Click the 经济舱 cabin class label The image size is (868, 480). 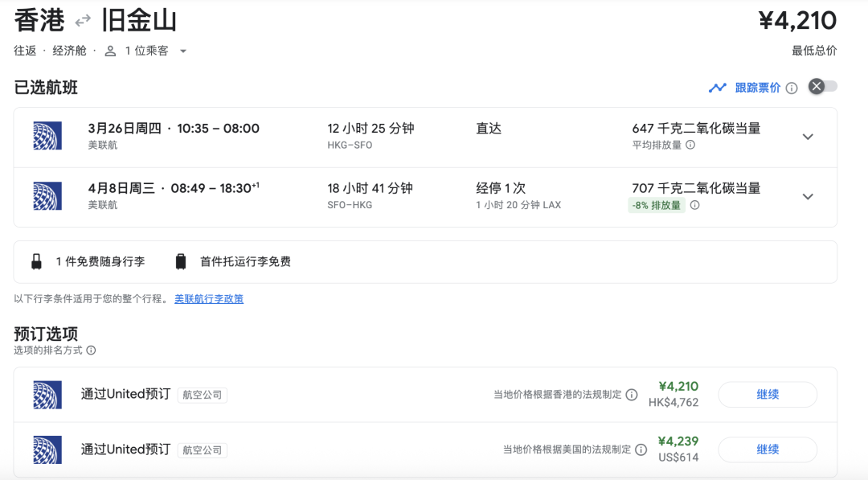coord(69,51)
